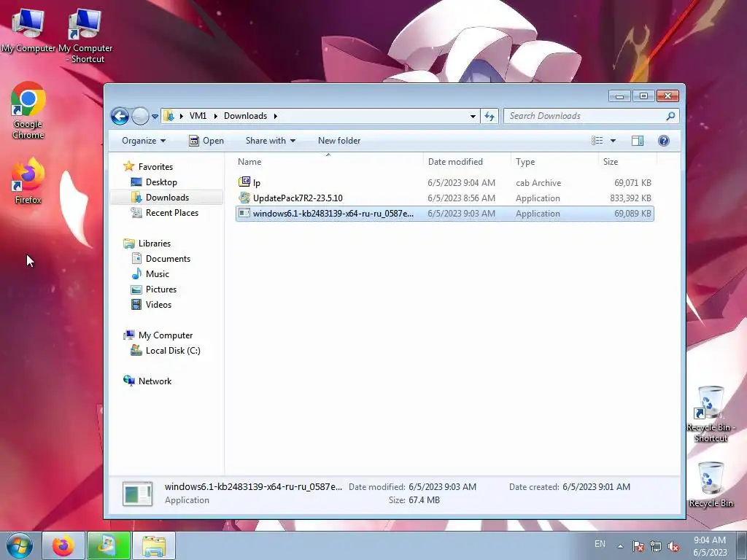Sort by the Type column header
Viewport: 747px width, 560px height.
[554, 161]
